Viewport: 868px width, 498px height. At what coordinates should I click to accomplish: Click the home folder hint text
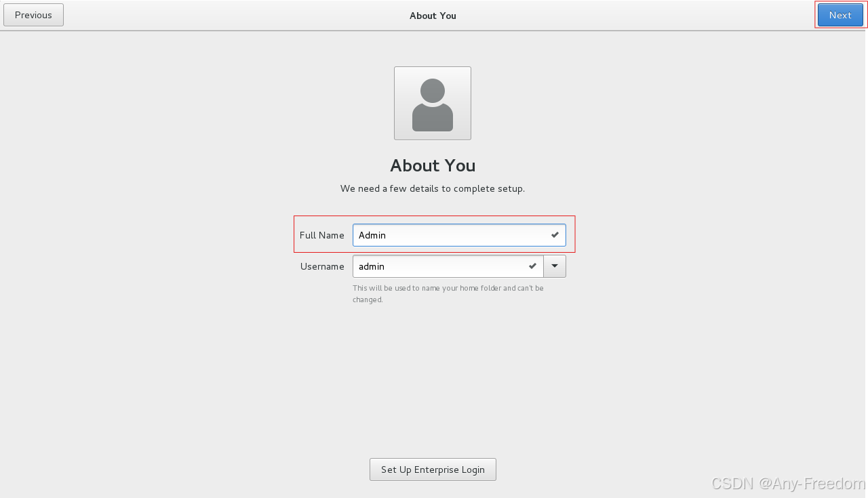(x=448, y=293)
